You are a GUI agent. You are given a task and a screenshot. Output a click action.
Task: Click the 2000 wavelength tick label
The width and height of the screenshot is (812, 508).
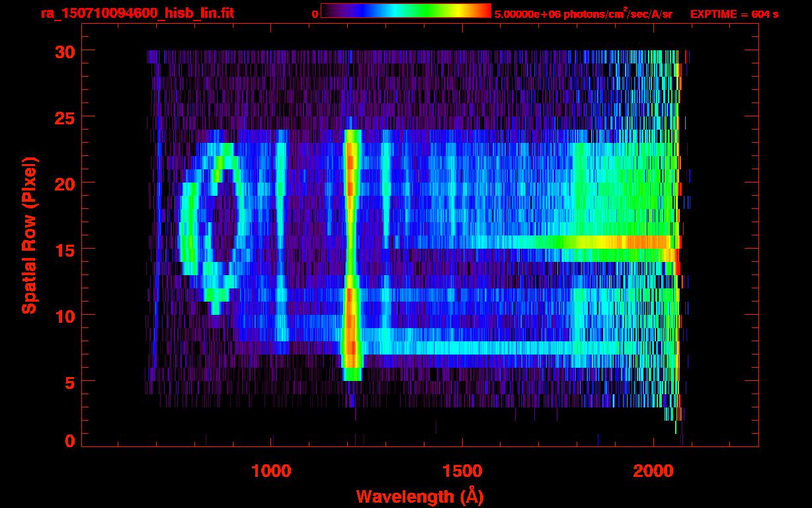pos(653,471)
